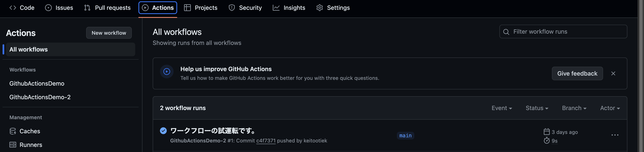Viewport: 644px width, 152px height.
Task: Expand the Branch filter dropdown
Action: pos(574,108)
